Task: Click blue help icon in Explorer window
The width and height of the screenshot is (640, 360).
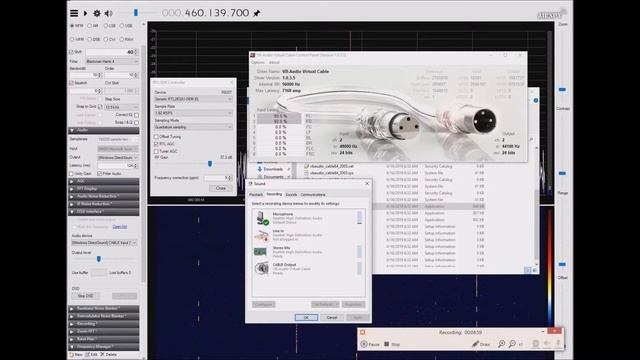Action: coord(536,100)
